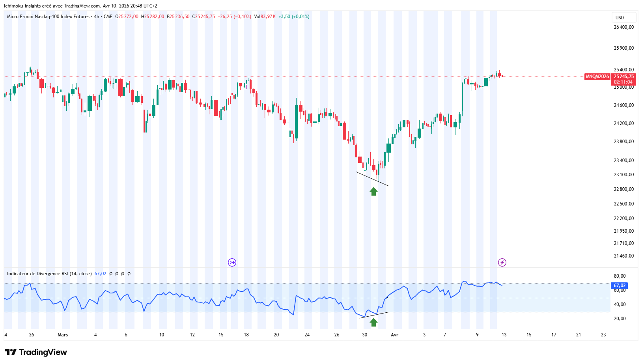Click the Mars label on the time axis
The width and height of the screenshot is (642, 364).
point(63,335)
